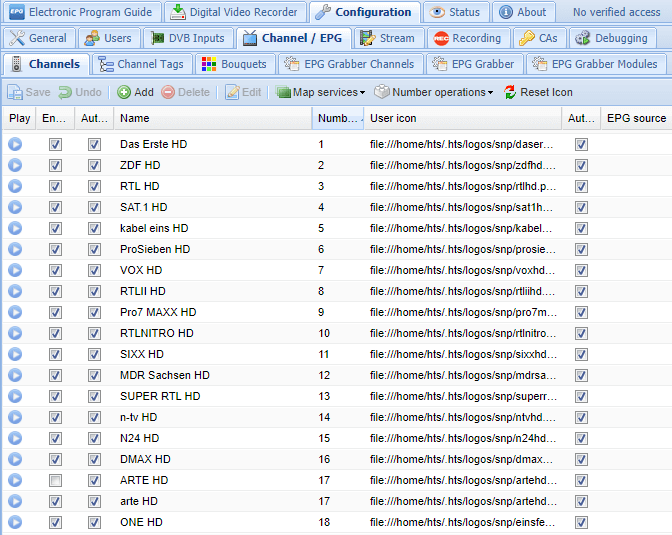Switch to the Channel Tags tab
The width and height of the screenshot is (672, 535).
pos(140,64)
